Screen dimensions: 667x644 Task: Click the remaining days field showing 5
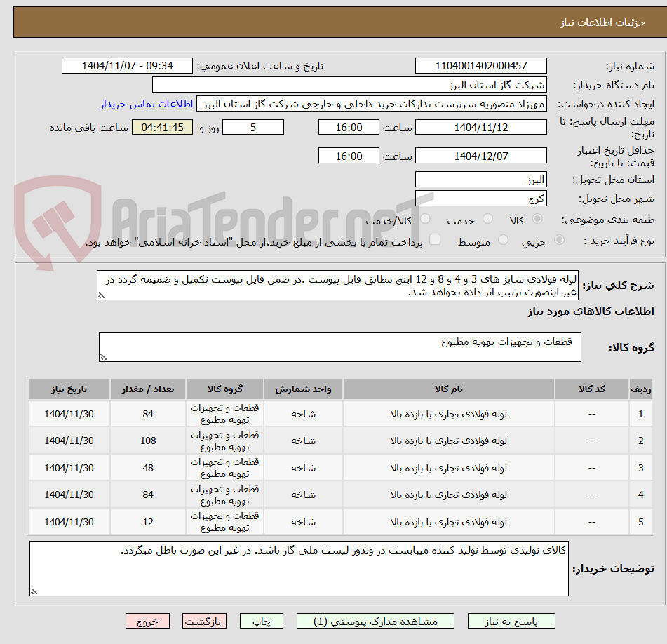click(x=253, y=127)
